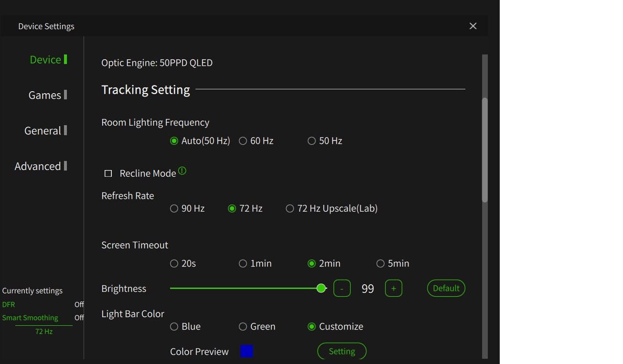Image resolution: width=623 pixels, height=364 pixels.
Task: Enable the Recline Mode checkbox
Action: point(108,173)
